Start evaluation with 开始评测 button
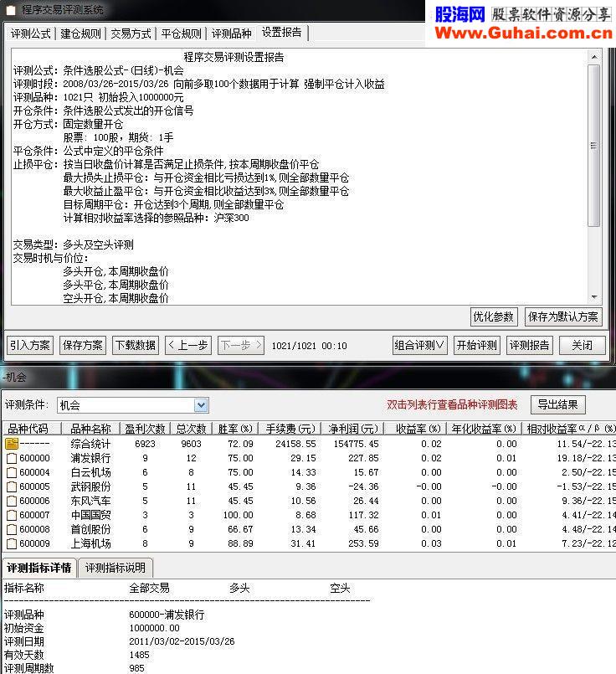The width and height of the screenshot is (616, 674). (477, 345)
